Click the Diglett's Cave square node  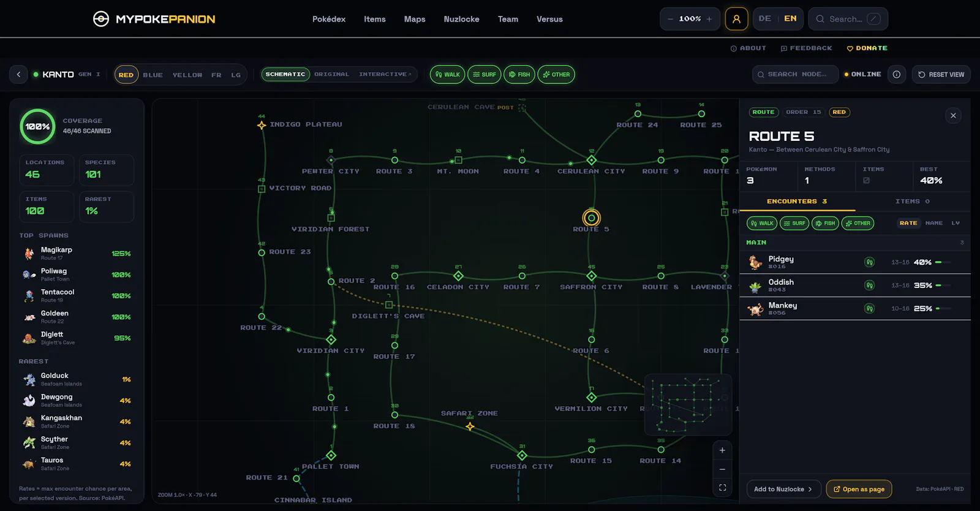click(x=389, y=305)
